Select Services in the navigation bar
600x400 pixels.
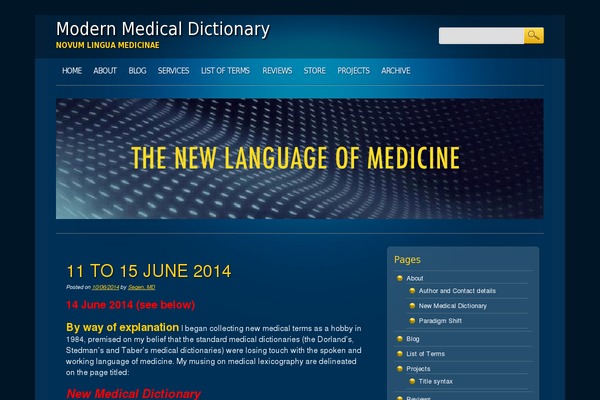pos(173,71)
